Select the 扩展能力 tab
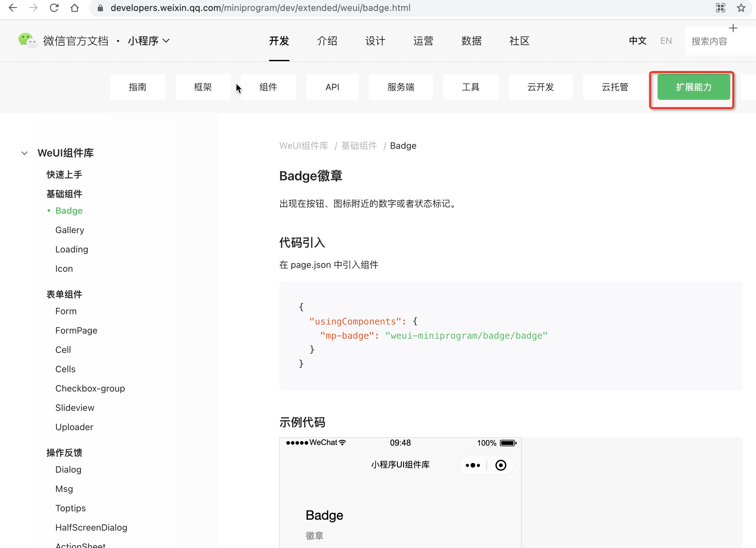Image resolution: width=756 pixels, height=548 pixels. pyautogui.click(x=693, y=87)
